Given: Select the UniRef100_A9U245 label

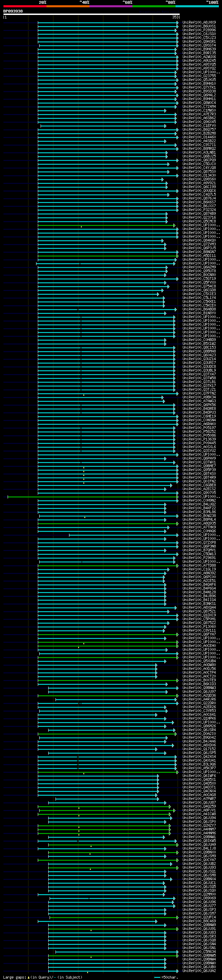Looking at the screenshot, I should point(199,60).
